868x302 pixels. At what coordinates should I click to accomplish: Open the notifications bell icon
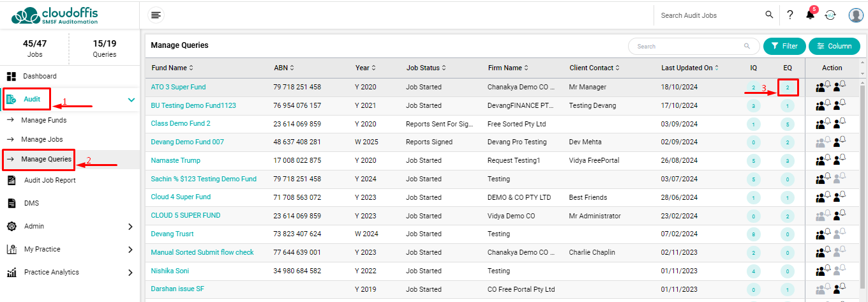(810, 15)
